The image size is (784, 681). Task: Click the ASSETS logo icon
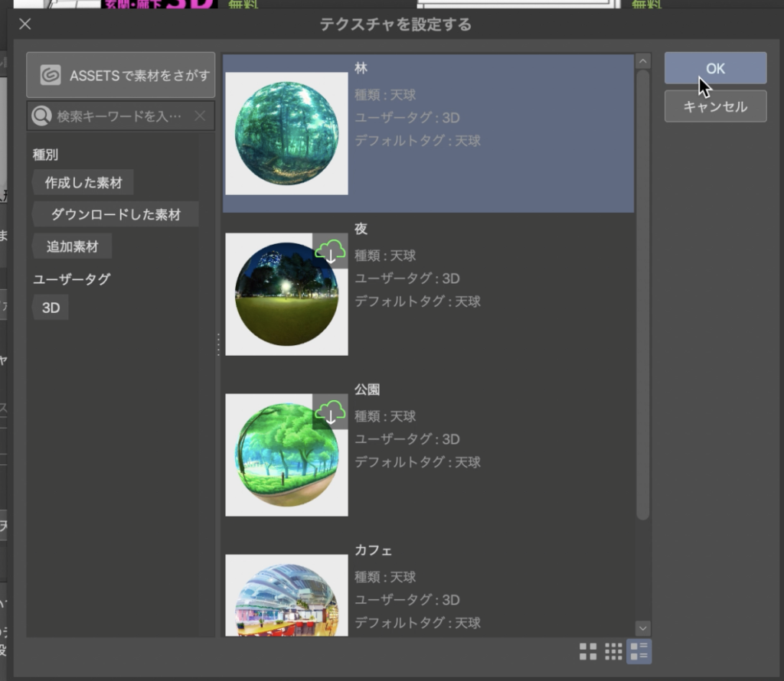coord(51,75)
